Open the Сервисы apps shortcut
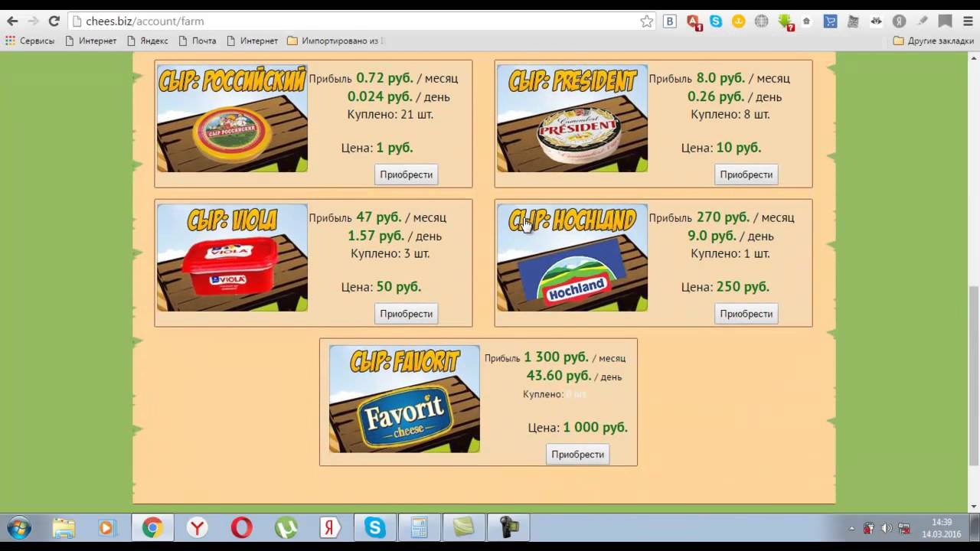The image size is (980, 551). [30, 41]
